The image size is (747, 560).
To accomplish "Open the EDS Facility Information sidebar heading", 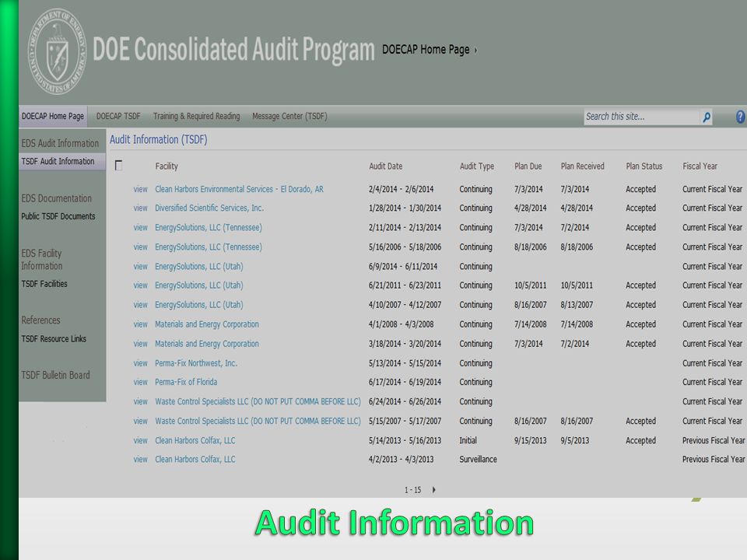I will (42, 260).
